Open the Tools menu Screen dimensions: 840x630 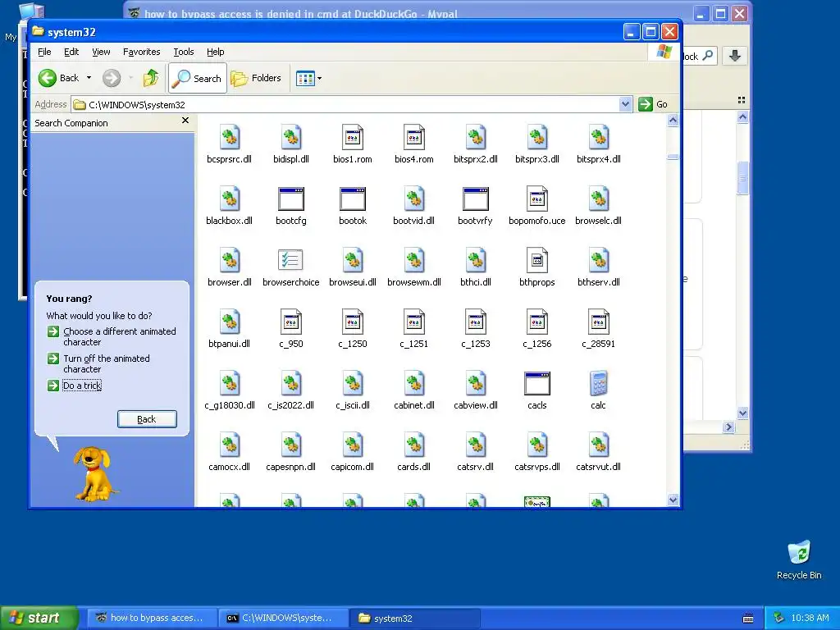click(x=183, y=52)
